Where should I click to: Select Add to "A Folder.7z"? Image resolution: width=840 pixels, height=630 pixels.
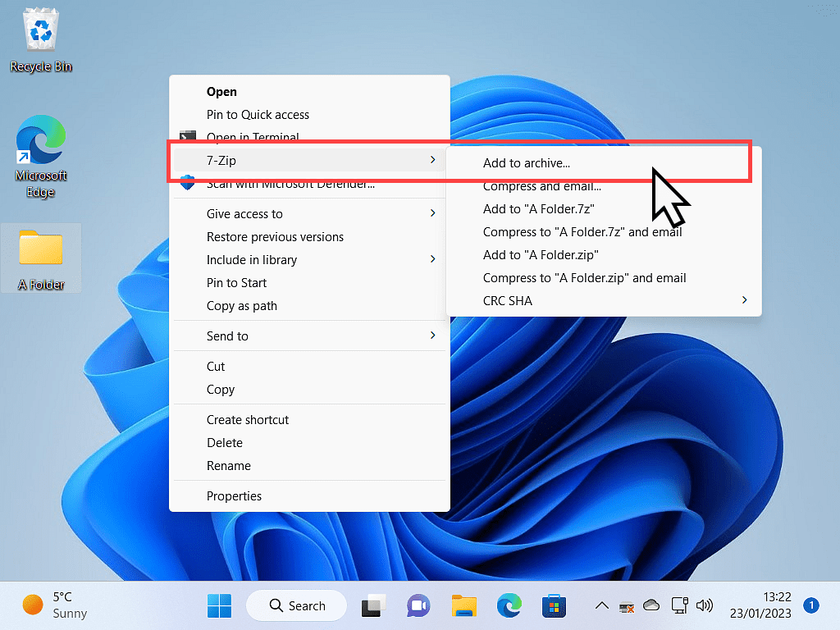604,209
